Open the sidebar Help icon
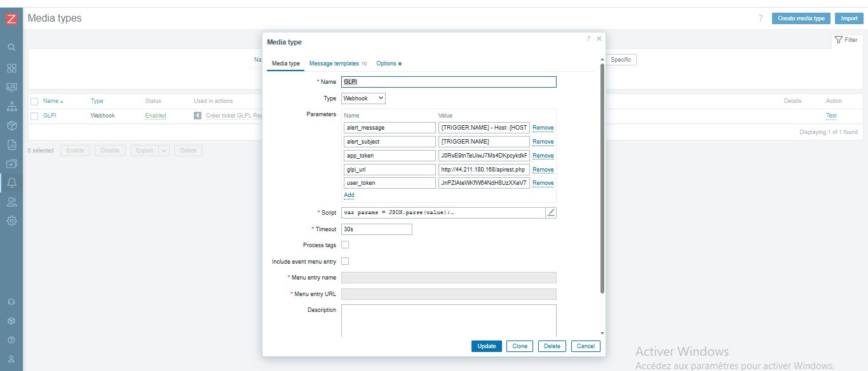Viewport: 868px width, 371px height. 11,341
